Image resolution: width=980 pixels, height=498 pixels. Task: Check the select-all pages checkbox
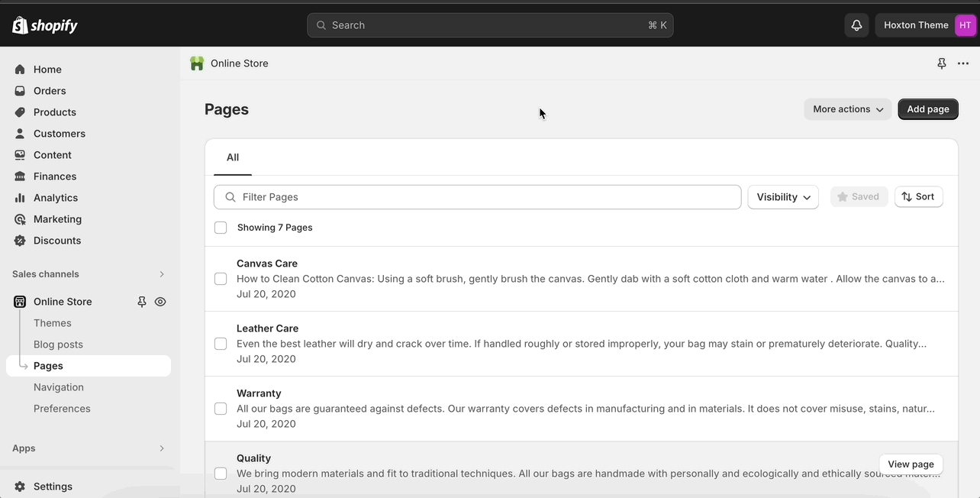pyautogui.click(x=221, y=228)
